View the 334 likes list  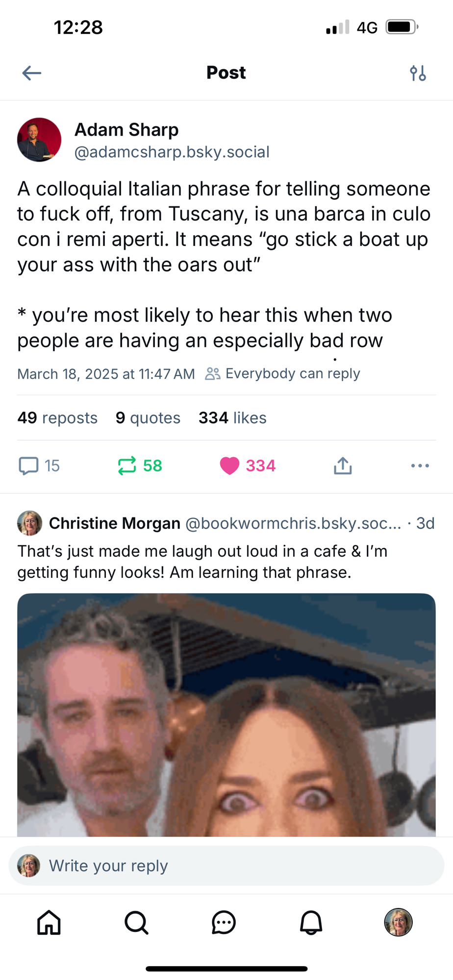click(232, 418)
